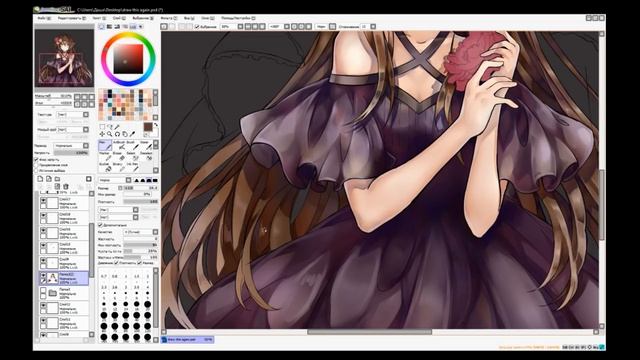Choose the Water brush tool
The image size is (640, 360).
point(146,145)
